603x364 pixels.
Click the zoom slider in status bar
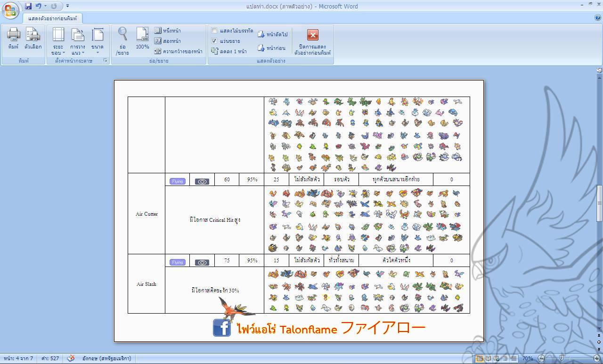pyautogui.click(x=562, y=358)
